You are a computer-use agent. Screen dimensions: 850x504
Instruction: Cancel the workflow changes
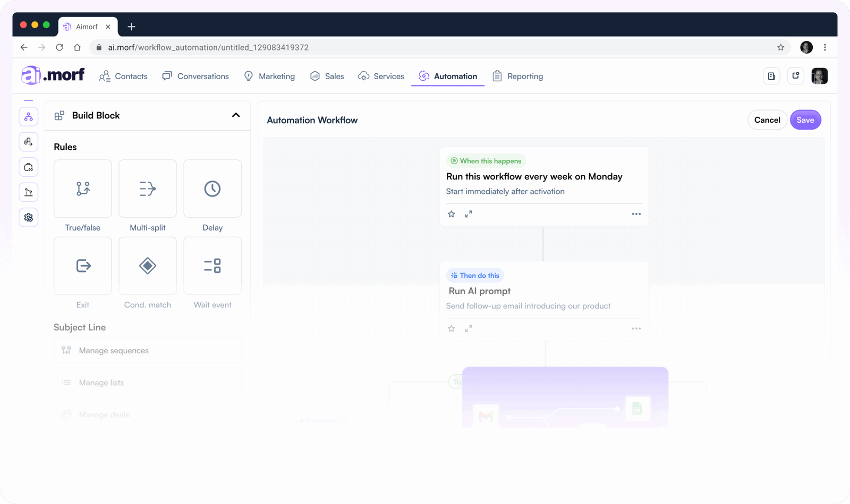point(767,120)
